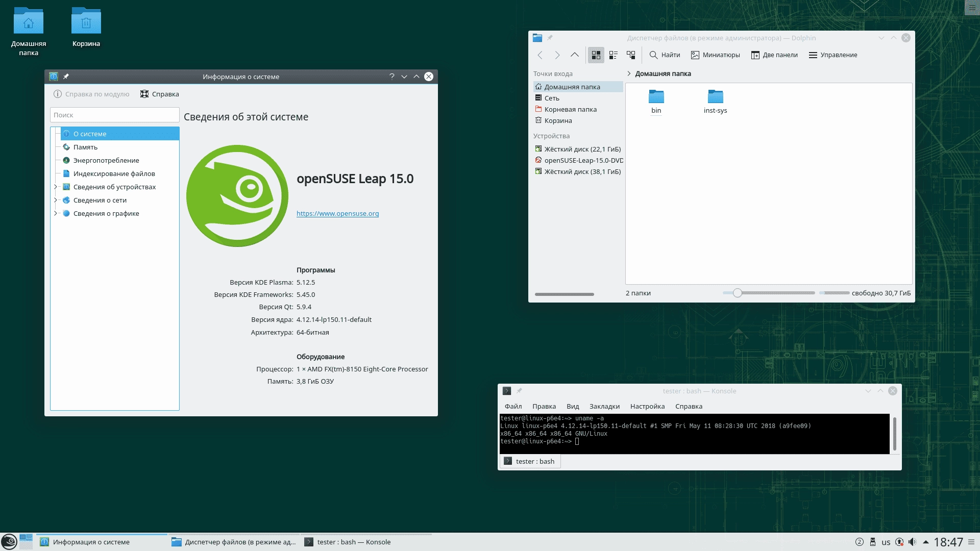
Task: Expand Сведения о графике tree node
Action: click(56, 213)
